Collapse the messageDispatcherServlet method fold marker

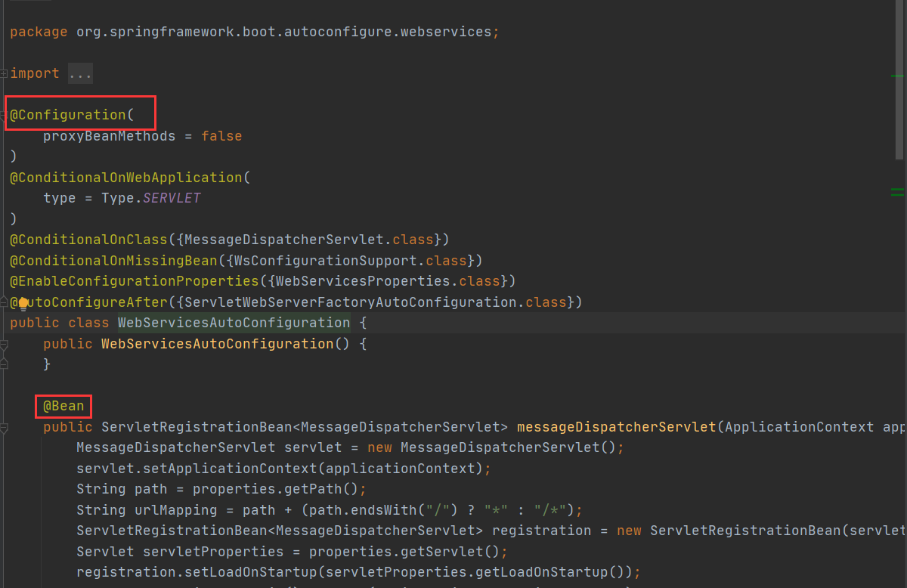[4, 428]
